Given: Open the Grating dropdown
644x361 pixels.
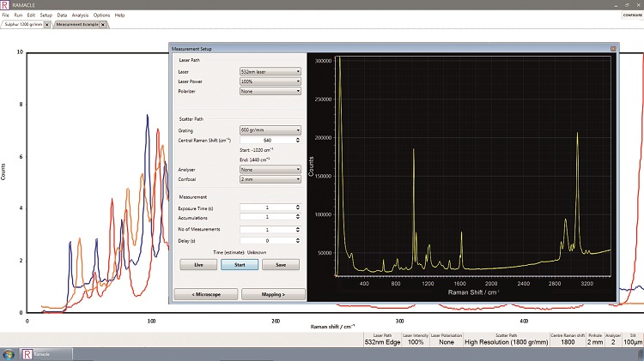Looking at the screenshot, I should pyautogui.click(x=270, y=130).
